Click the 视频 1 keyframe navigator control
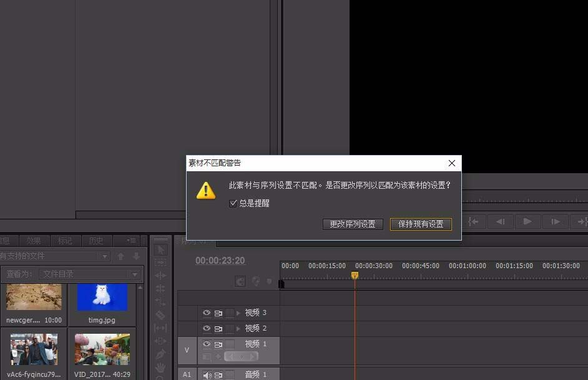 click(x=242, y=356)
